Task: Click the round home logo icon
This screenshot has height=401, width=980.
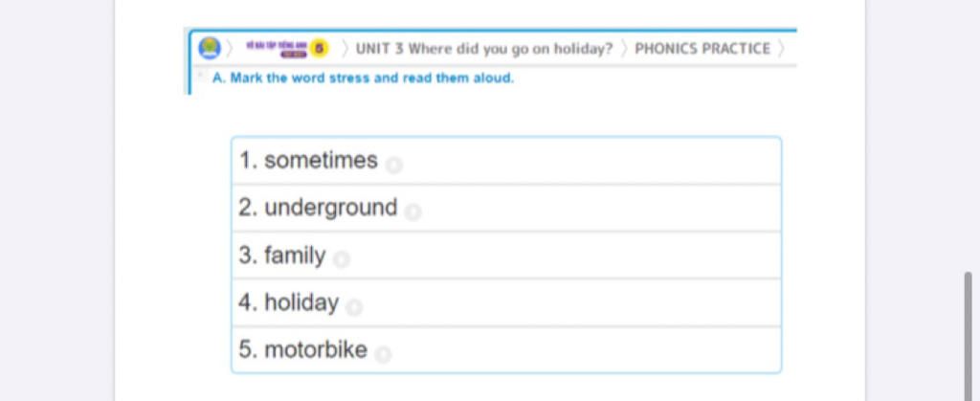Action: click(x=210, y=48)
